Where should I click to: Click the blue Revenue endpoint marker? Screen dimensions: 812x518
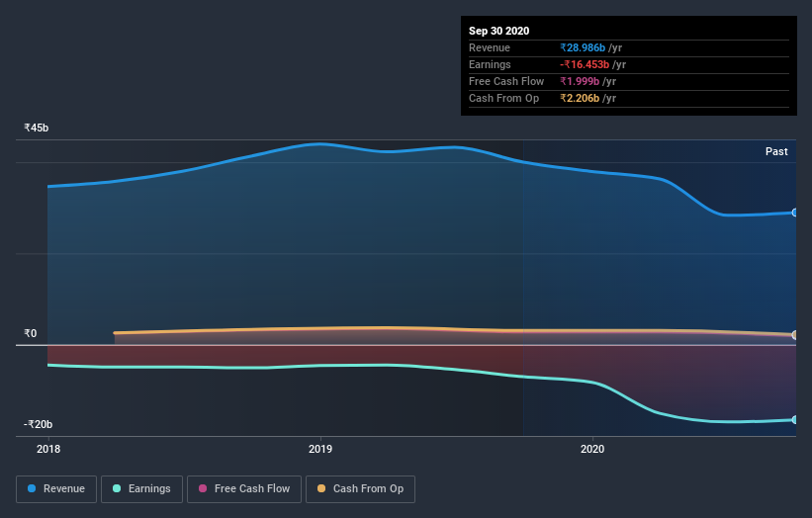pyautogui.click(x=794, y=213)
